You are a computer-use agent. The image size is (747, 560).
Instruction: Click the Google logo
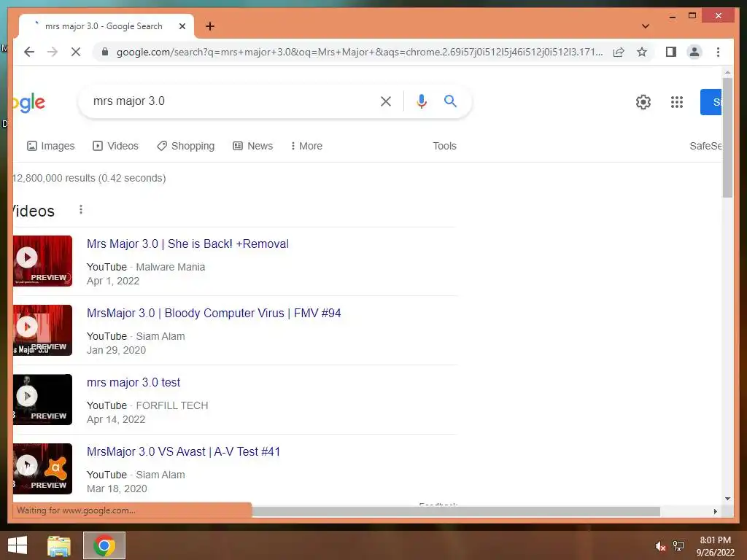pyautogui.click(x=29, y=102)
